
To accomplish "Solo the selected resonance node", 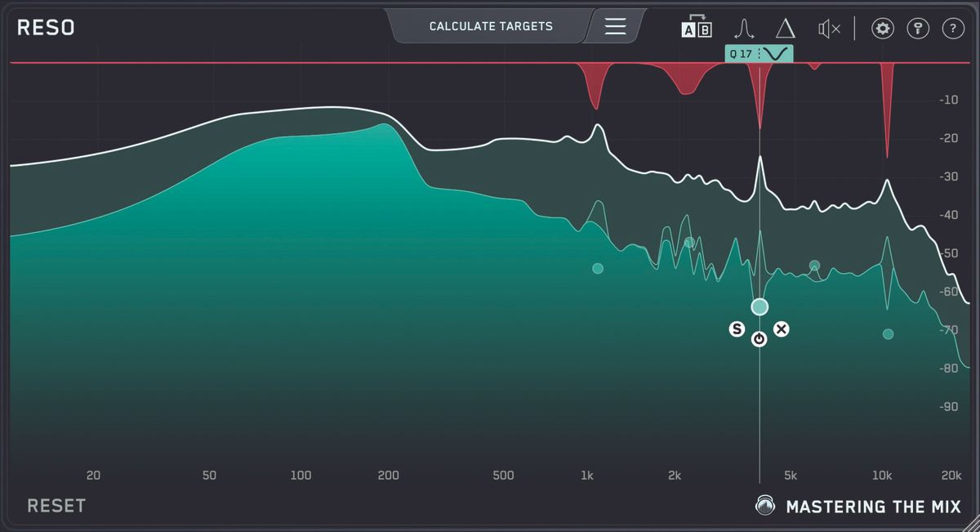I will (x=737, y=329).
